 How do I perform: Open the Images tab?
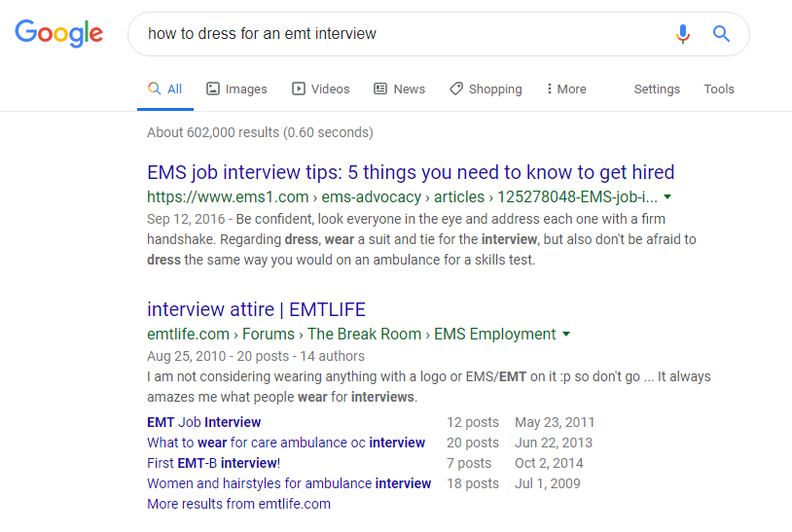(x=236, y=89)
